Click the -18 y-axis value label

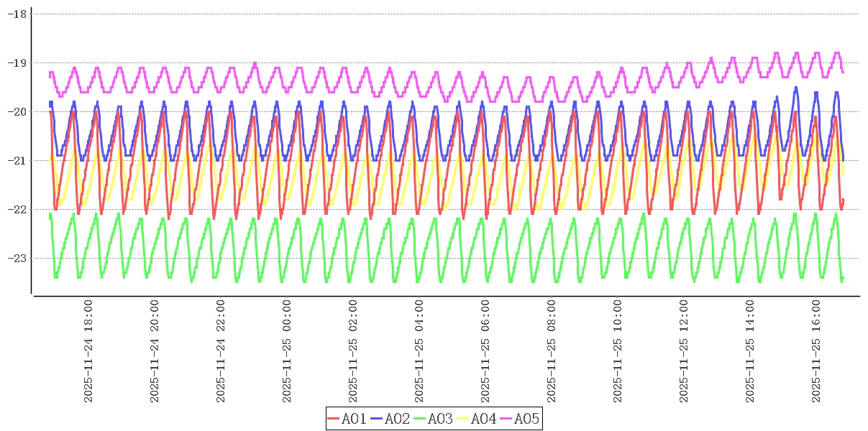16,14
